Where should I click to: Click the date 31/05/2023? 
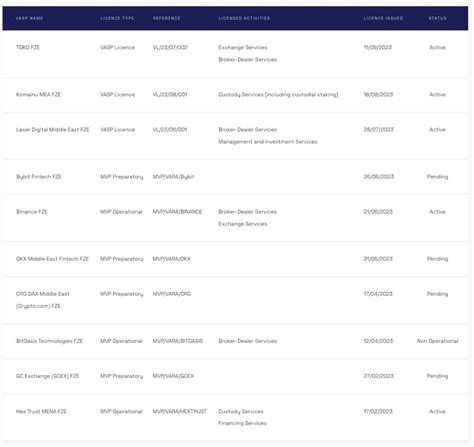coord(378,259)
